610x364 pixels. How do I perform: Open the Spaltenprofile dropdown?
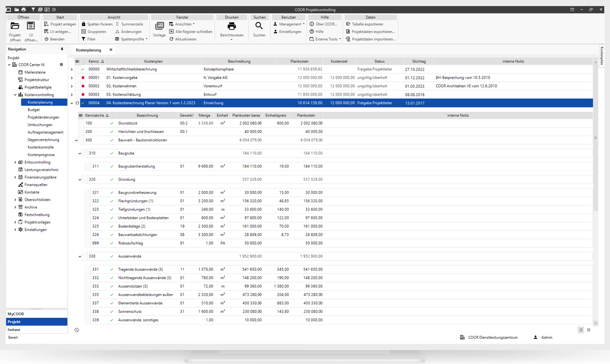(x=131, y=39)
